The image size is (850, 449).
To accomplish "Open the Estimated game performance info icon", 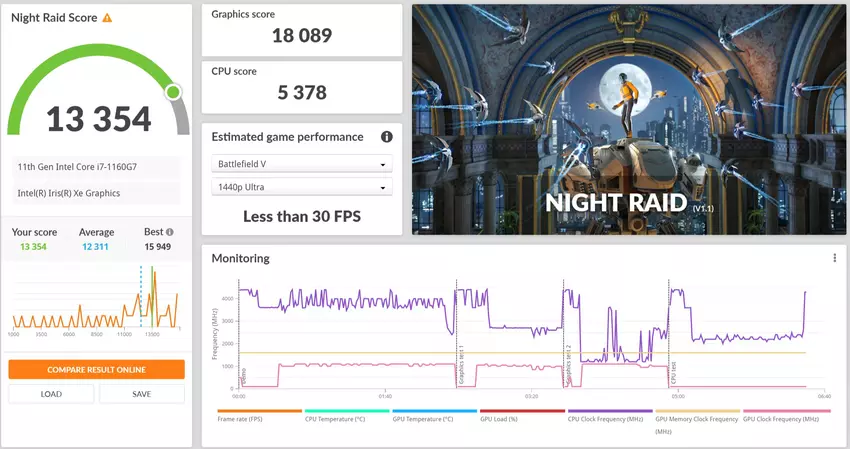I will (386, 137).
